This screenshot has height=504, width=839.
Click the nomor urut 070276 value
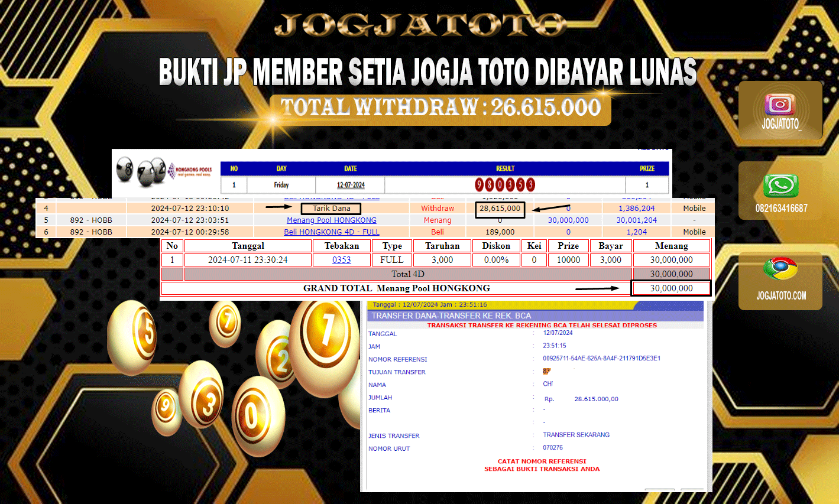tap(553, 448)
